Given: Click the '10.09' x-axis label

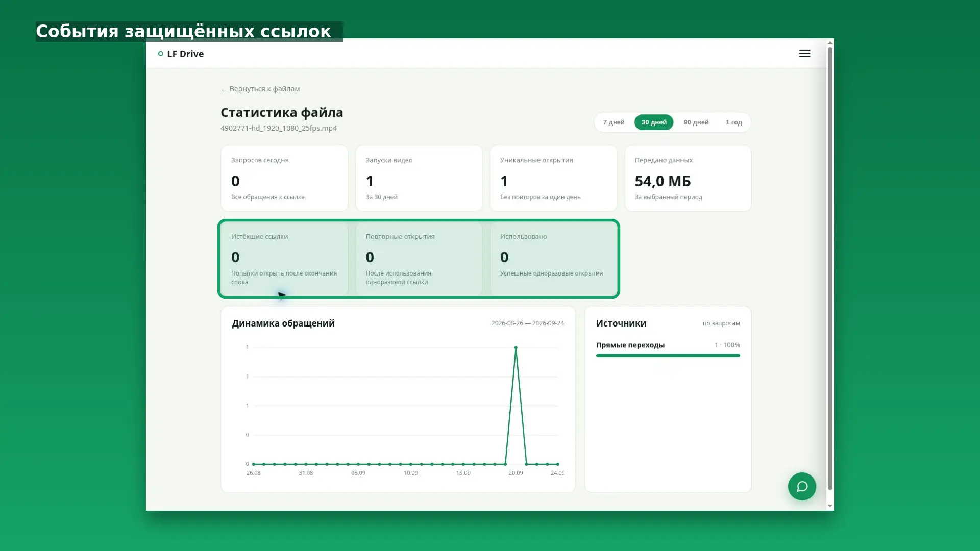Looking at the screenshot, I should click(411, 473).
